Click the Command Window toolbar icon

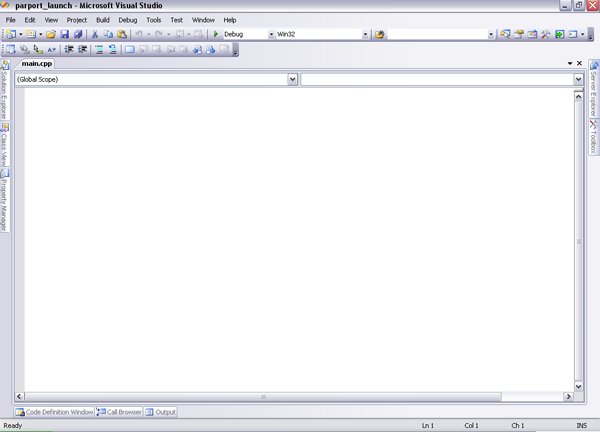tap(573, 34)
